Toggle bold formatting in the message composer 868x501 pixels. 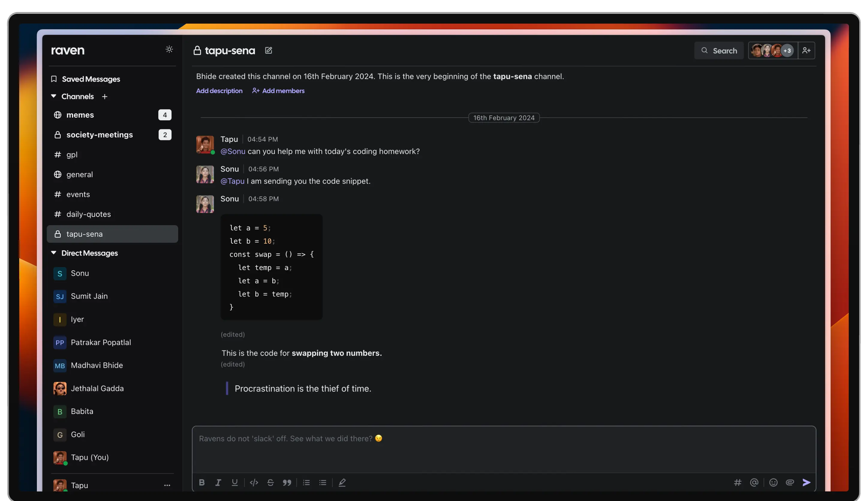[x=202, y=482]
